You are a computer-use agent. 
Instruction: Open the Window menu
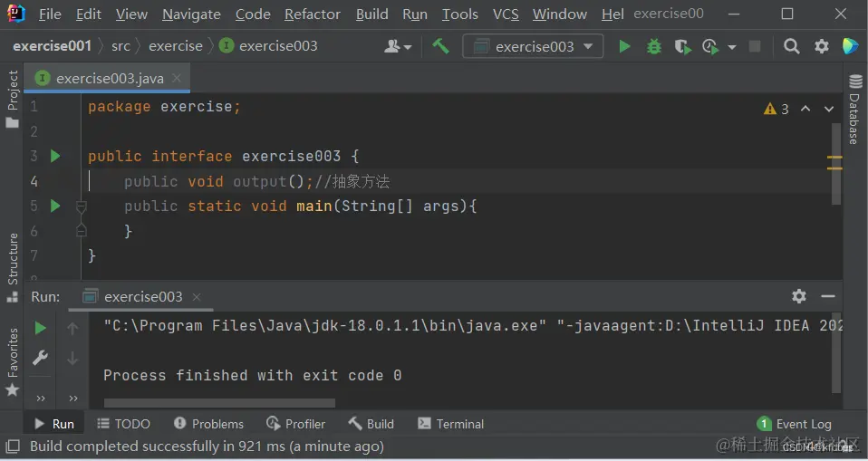tap(560, 14)
